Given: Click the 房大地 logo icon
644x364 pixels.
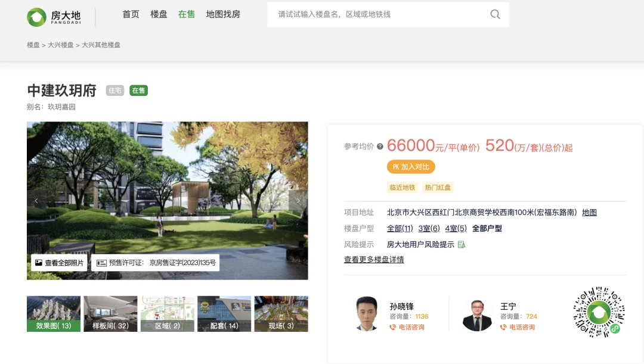Looking at the screenshot, I should pyautogui.click(x=37, y=16).
